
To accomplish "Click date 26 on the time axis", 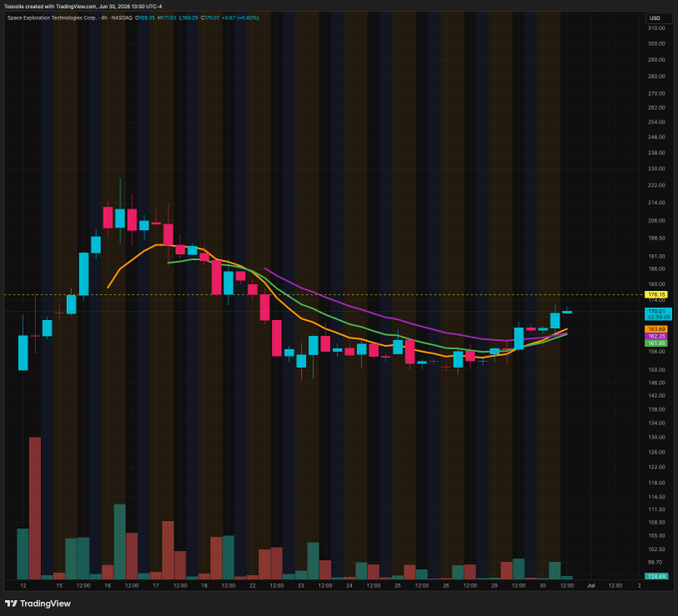I will (447, 586).
